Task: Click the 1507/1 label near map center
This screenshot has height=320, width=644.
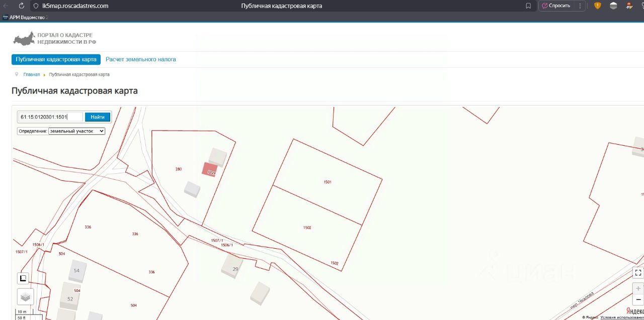Action: [217, 241]
